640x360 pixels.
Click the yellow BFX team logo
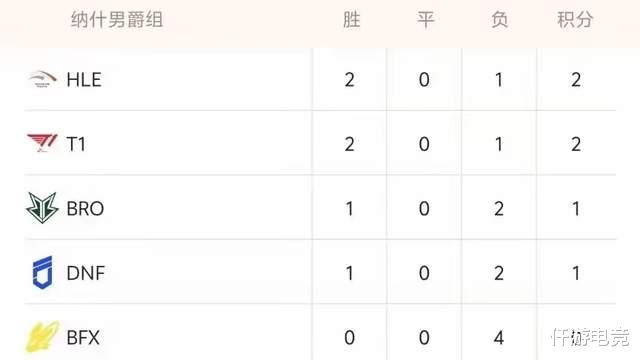pyautogui.click(x=42, y=337)
